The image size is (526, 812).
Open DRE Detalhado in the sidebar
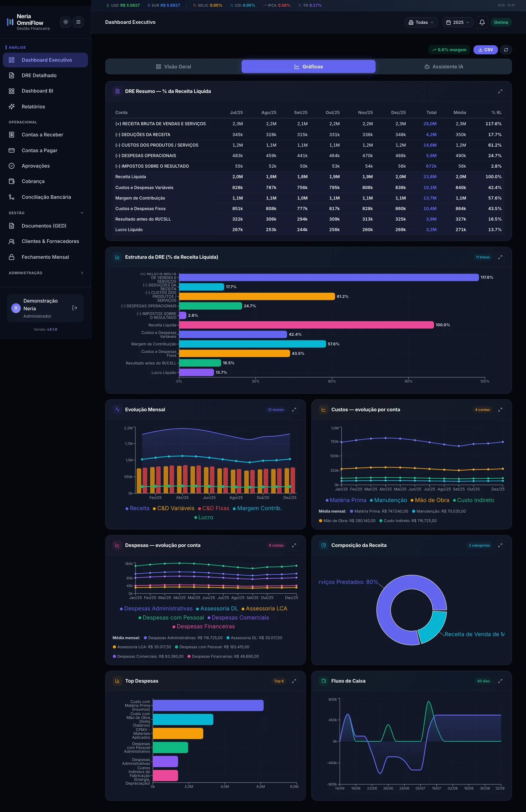click(x=45, y=75)
